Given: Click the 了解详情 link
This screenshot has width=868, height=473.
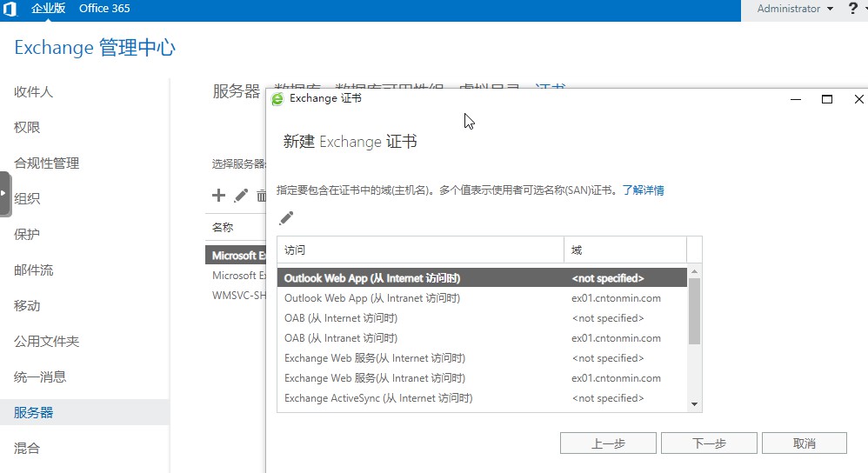Looking at the screenshot, I should point(644,190).
